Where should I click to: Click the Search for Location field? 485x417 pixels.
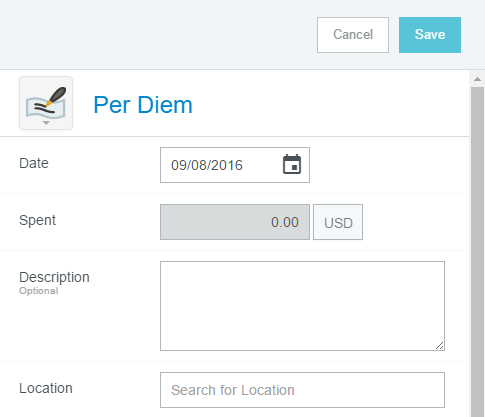(302, 390)
